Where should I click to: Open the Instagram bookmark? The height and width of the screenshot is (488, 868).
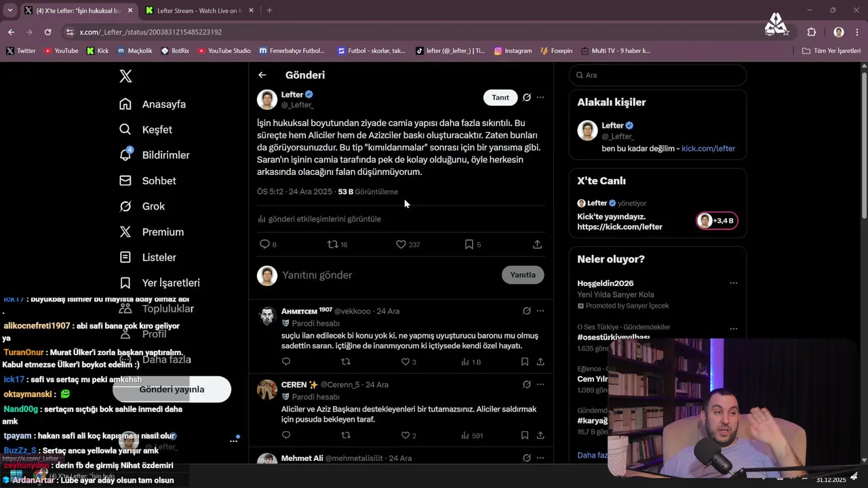click(x=513, y=51)
